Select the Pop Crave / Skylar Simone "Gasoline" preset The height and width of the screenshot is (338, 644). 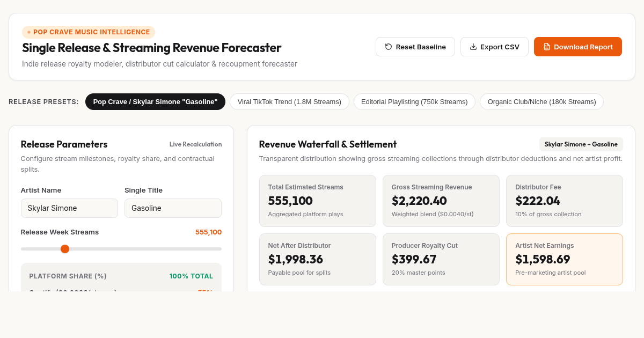[x=155, y=101]
